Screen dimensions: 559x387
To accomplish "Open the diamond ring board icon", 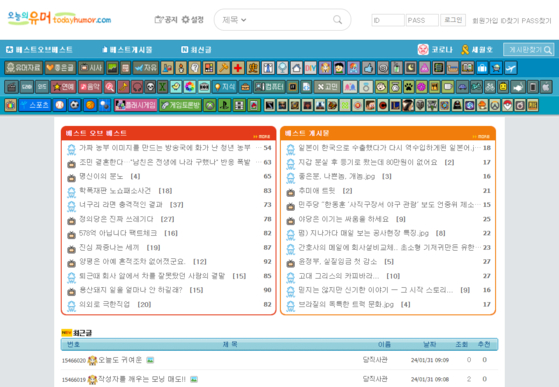I will [366, 87].
